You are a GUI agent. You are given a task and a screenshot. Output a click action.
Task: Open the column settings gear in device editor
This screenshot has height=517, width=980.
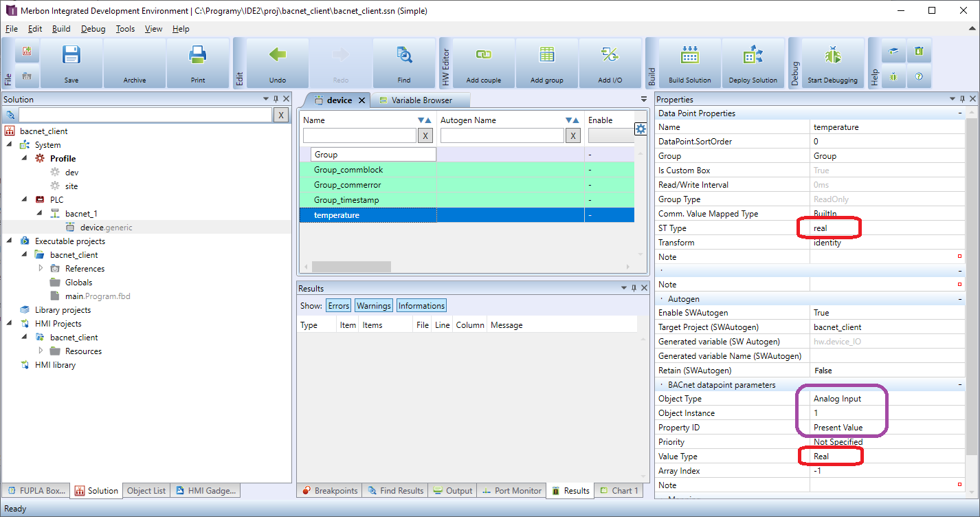point(640,129)
